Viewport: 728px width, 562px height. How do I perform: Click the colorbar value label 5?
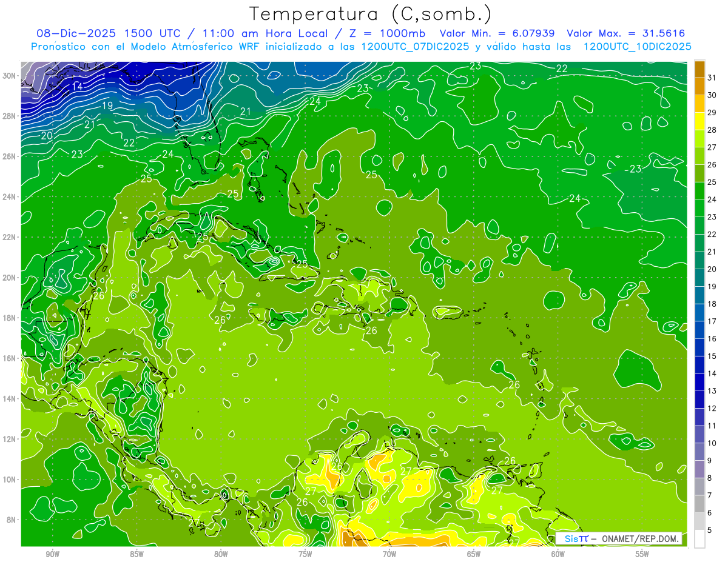click(710, 530)
